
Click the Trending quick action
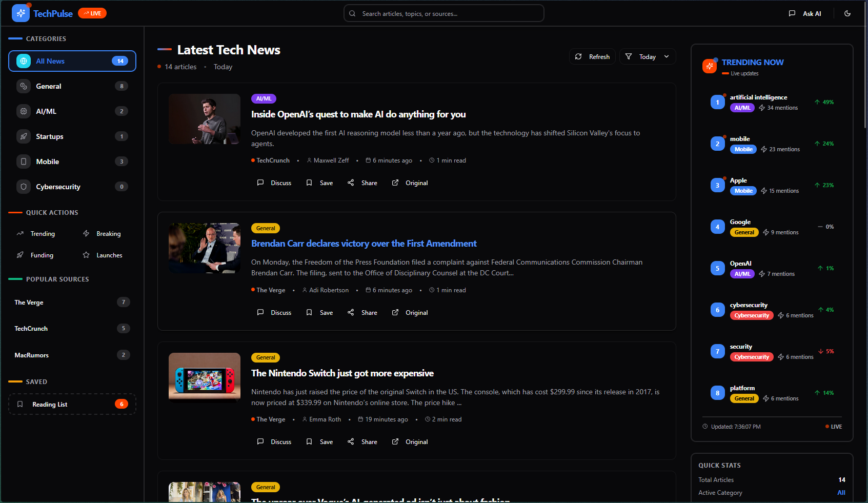36,234
